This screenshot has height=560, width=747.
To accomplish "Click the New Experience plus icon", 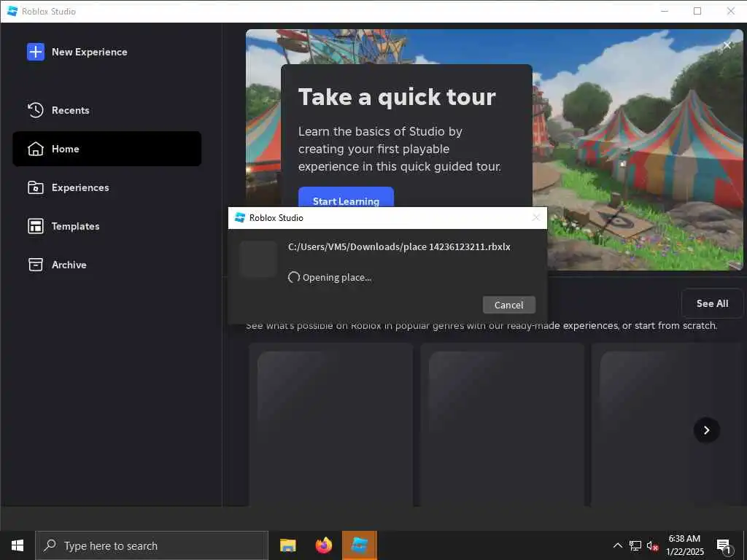I will click(x=36, y=52).
